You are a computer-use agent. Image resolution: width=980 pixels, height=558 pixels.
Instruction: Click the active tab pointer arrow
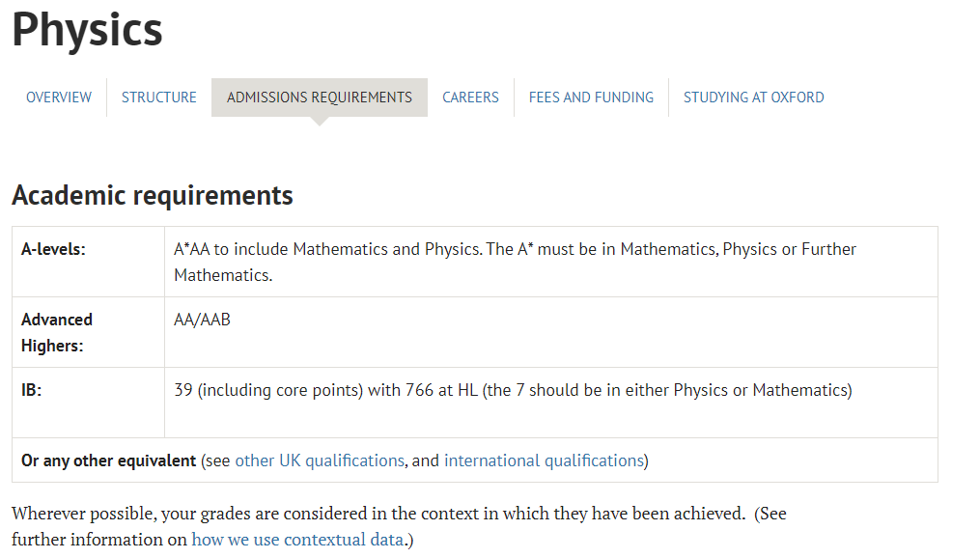point(320,122)
